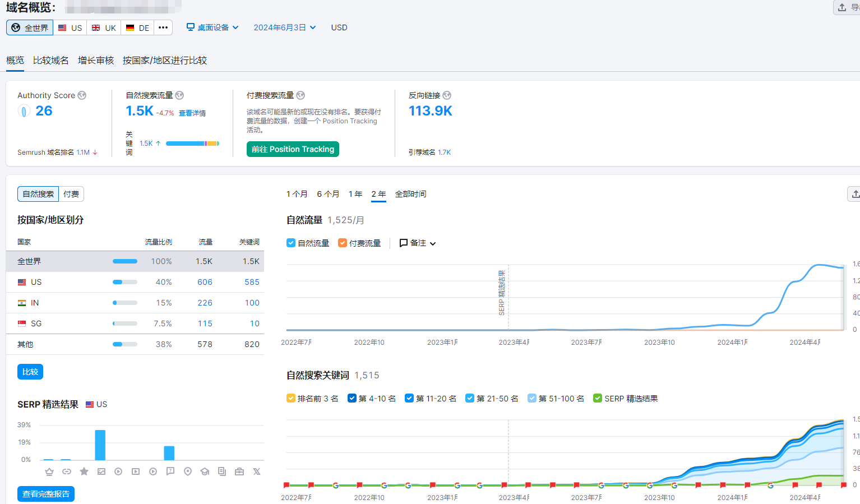Click the X (Twitter) SERP feature icon
The width and height of the screenshot is (860, 504).
[257, 471]
